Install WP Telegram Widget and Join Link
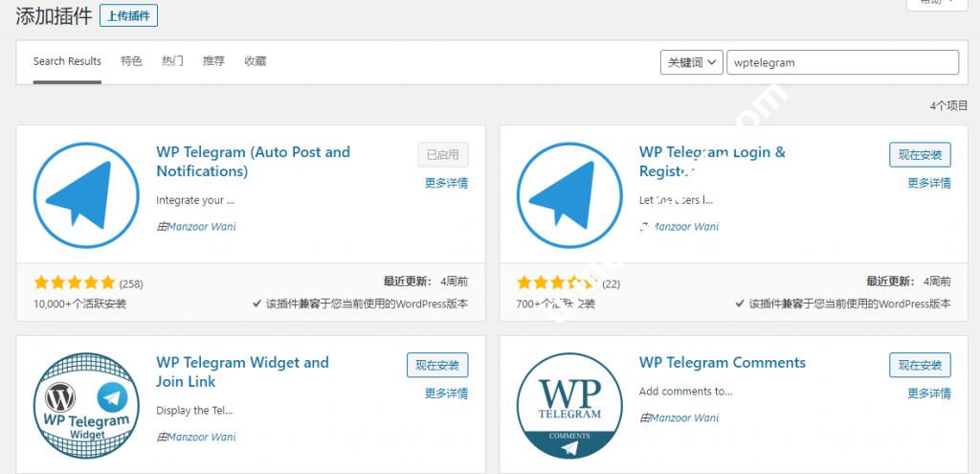 (437, 365)
